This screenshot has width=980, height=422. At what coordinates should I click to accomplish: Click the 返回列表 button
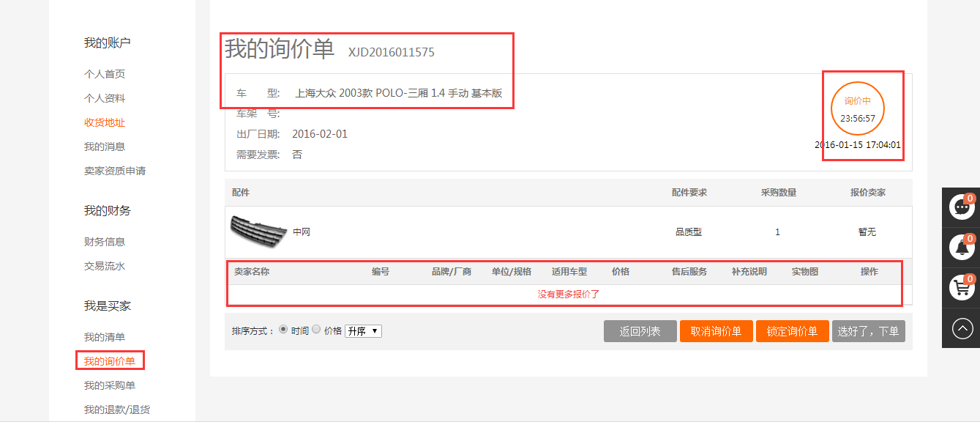pyautogui.click(x=640, y=331)
